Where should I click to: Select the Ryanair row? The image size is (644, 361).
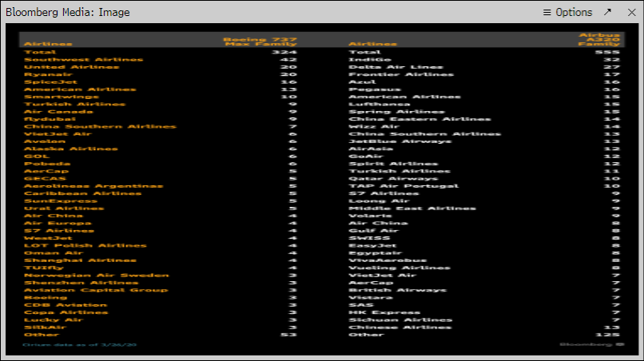coord(160,74)
